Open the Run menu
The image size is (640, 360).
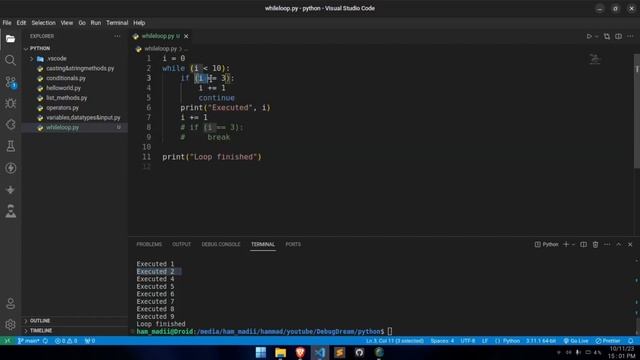(96, 23)
